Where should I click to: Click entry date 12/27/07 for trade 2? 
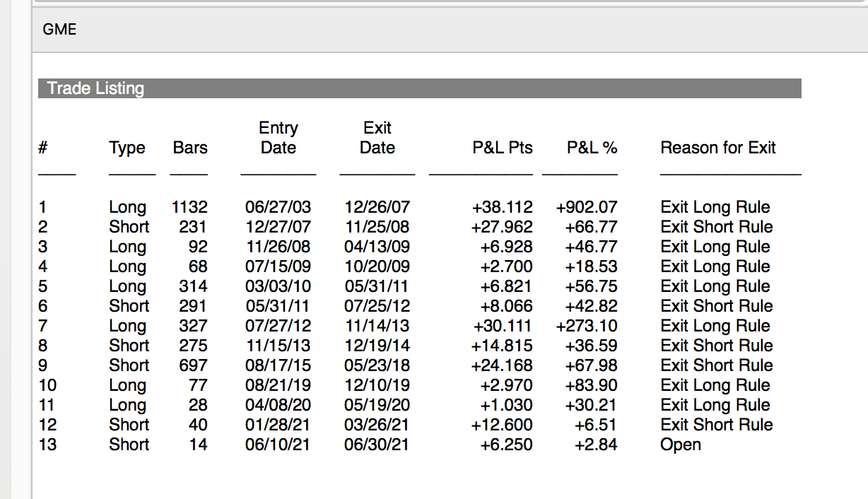(x=278, y=227)
